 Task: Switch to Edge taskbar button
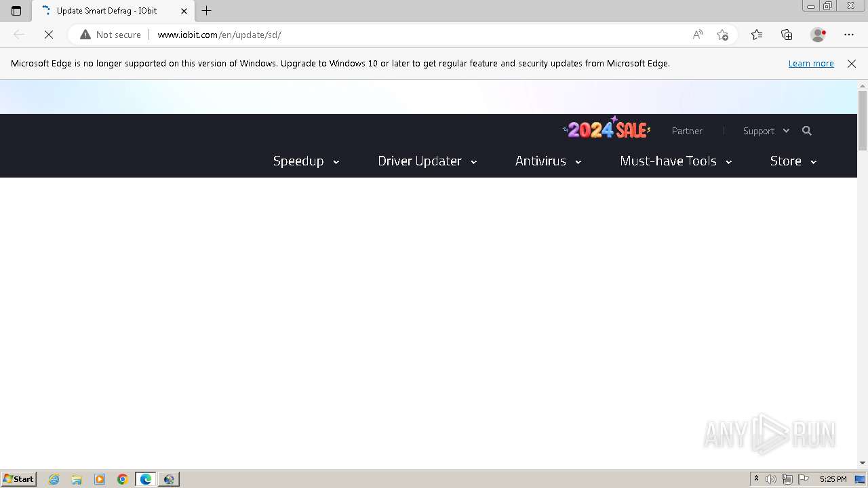click(146, 479)
